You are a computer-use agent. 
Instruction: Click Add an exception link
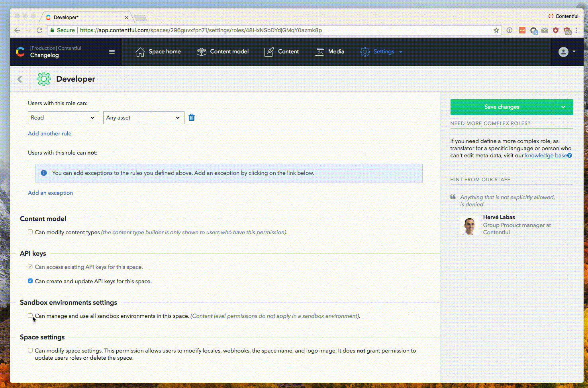(x=50, y=193)
